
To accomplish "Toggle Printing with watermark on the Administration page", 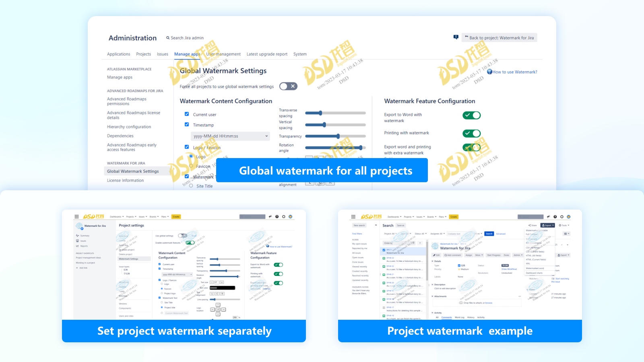I will [x=471, y=133].
